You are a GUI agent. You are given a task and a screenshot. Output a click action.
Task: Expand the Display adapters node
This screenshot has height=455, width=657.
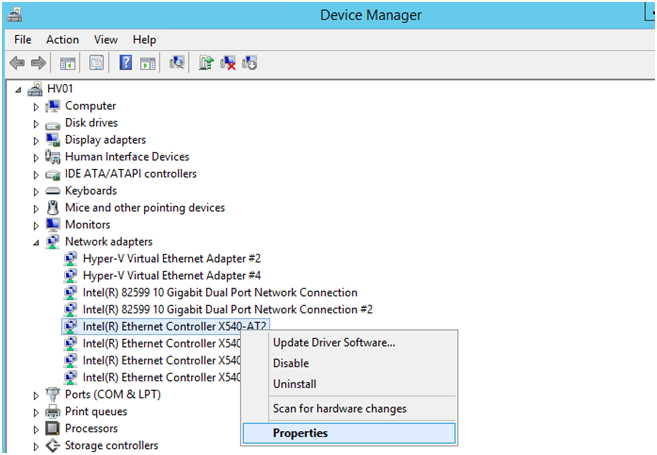[x=36, y=141]
